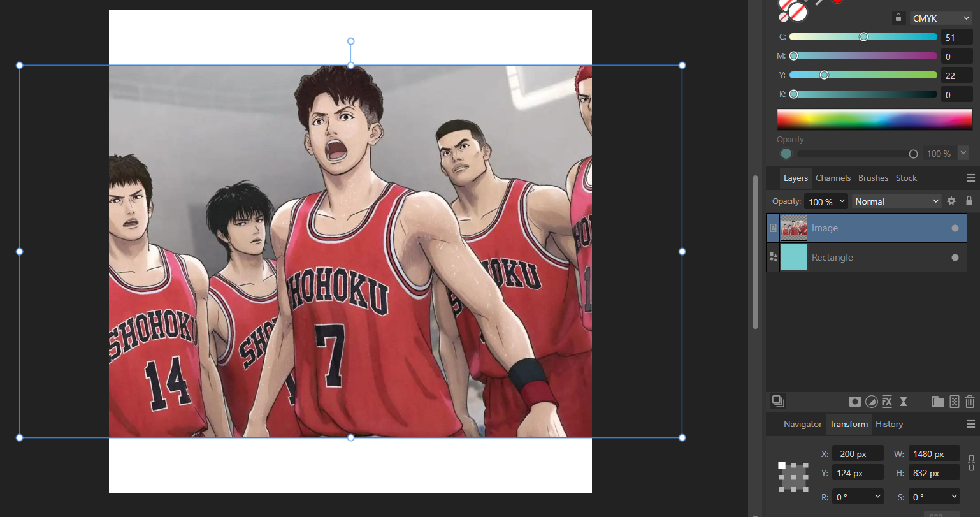Click the no-fill small striped circle
The height and width of the screenshot is (517, 980).
(784, 18)
